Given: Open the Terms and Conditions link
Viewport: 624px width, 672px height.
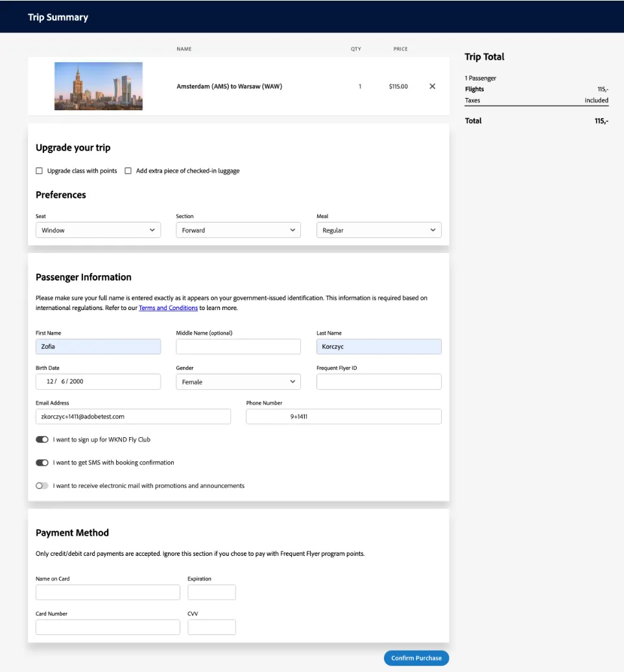Looking at the screenshot, I should (x=169, y=307).
